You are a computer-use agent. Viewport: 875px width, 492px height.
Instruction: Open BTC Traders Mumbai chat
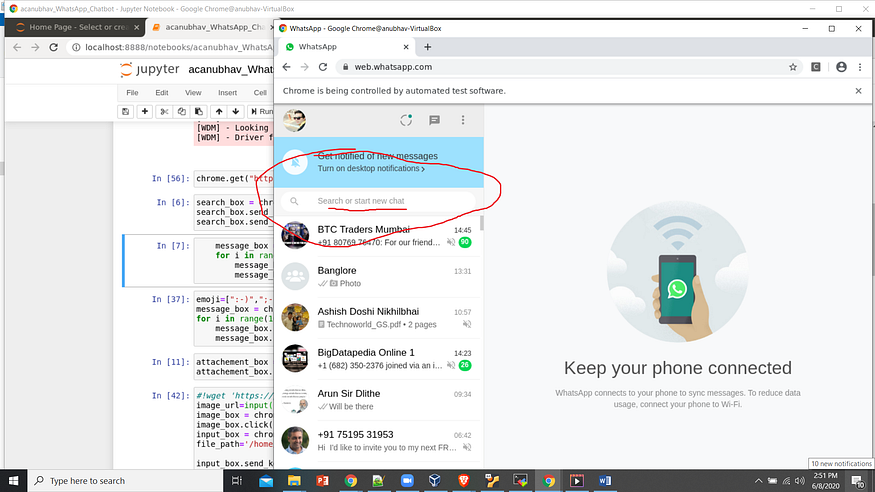coord(379,235)
